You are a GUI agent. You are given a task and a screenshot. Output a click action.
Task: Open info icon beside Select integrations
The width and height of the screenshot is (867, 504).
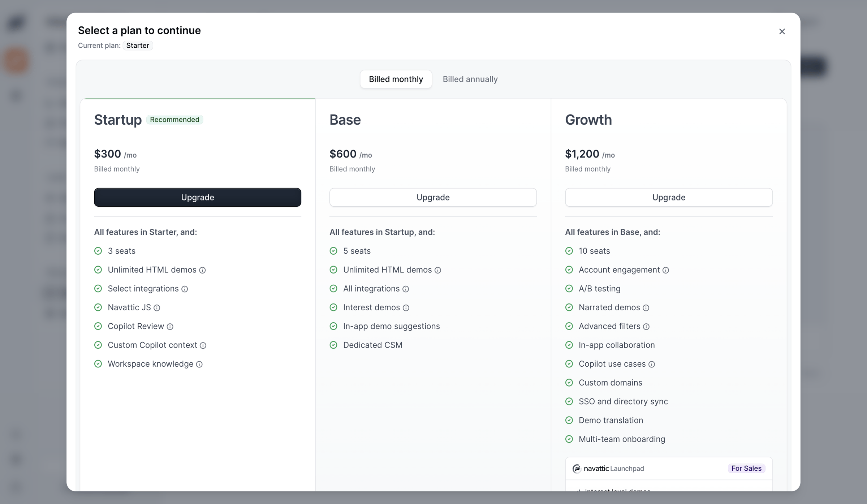point(185,289)
